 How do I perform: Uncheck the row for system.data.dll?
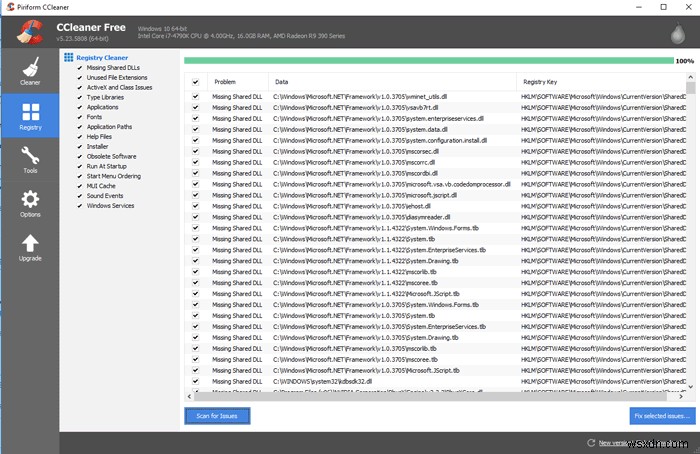196,129
